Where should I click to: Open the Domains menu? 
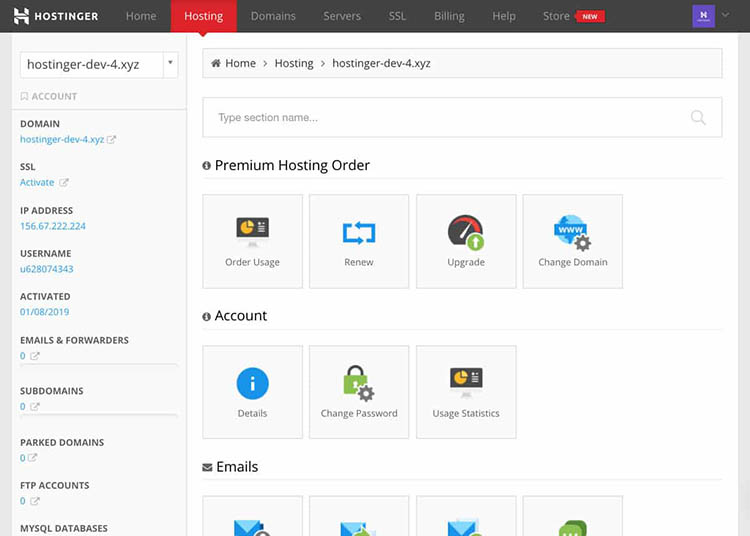coord(273,16)
